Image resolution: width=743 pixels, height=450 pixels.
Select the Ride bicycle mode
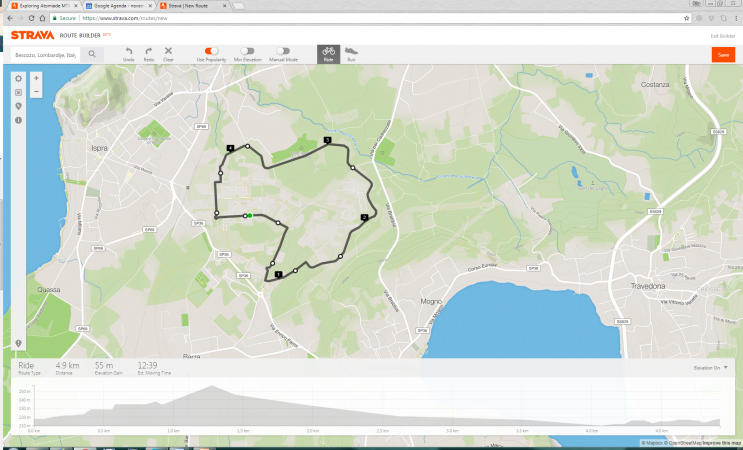[328, 54]
